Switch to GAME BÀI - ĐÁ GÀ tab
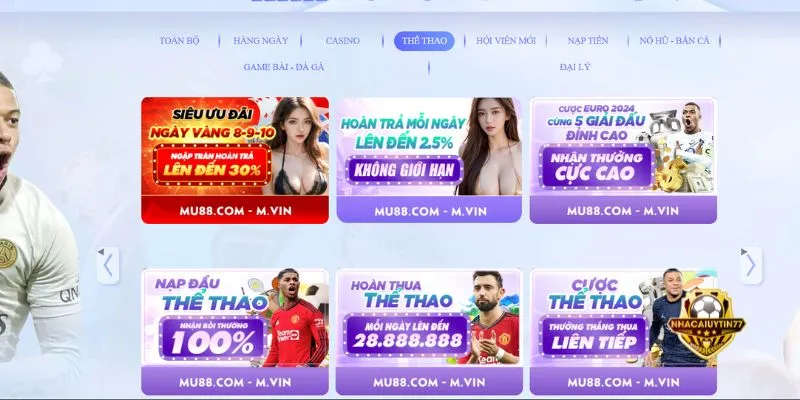Screen dimensions: 800x400 point(284,67)
